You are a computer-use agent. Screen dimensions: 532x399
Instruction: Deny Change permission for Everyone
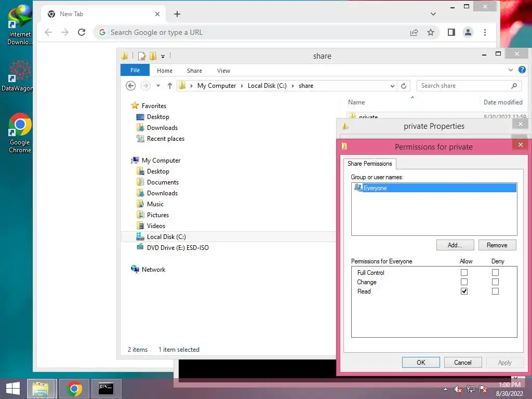click(495, 282)
